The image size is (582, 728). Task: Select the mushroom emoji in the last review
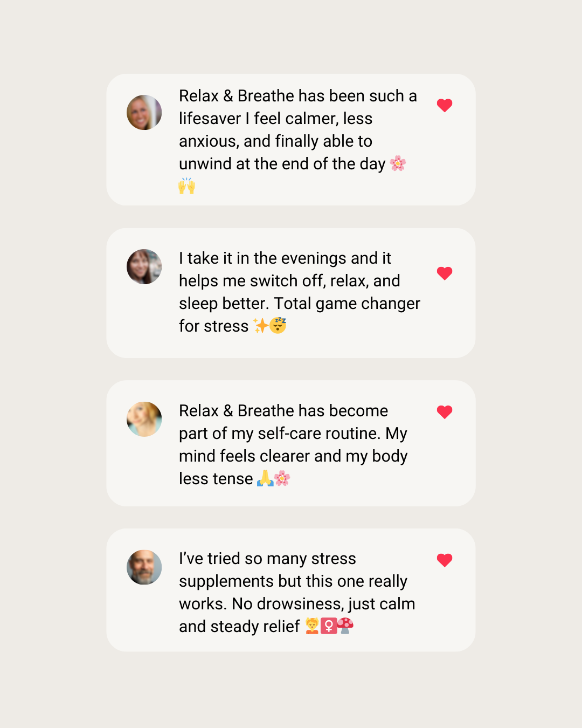click(345, 626)
